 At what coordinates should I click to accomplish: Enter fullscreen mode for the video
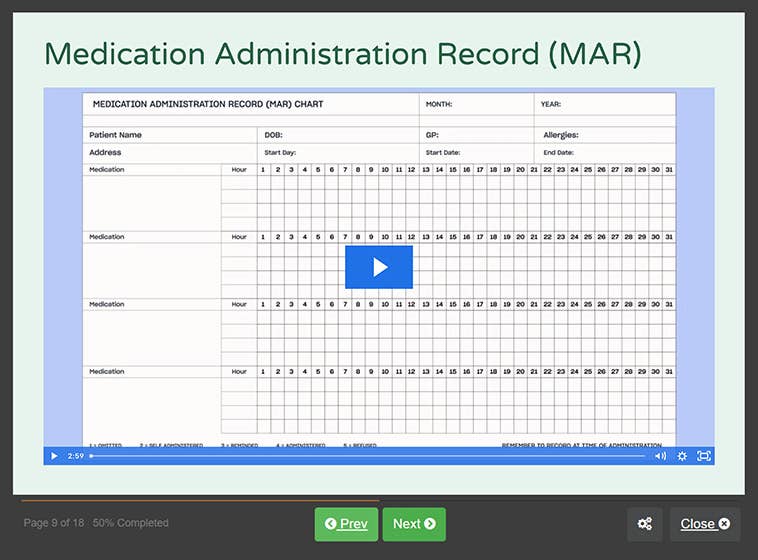click(x=703, y=456)
